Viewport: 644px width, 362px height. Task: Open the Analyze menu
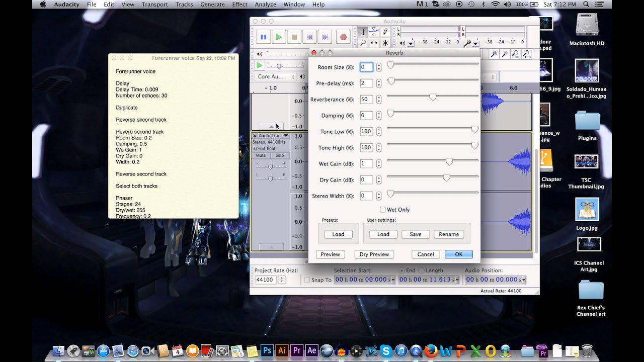[265, 5]
